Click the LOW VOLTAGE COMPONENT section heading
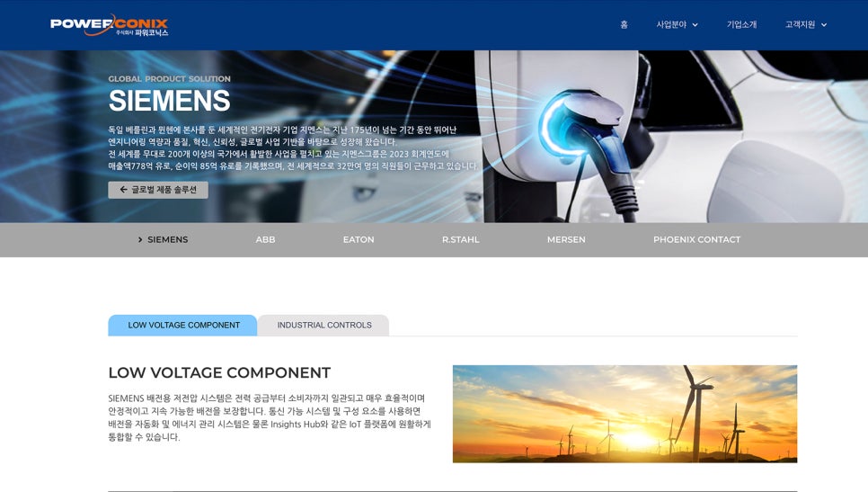868x492 pixels. pos(219,373)
